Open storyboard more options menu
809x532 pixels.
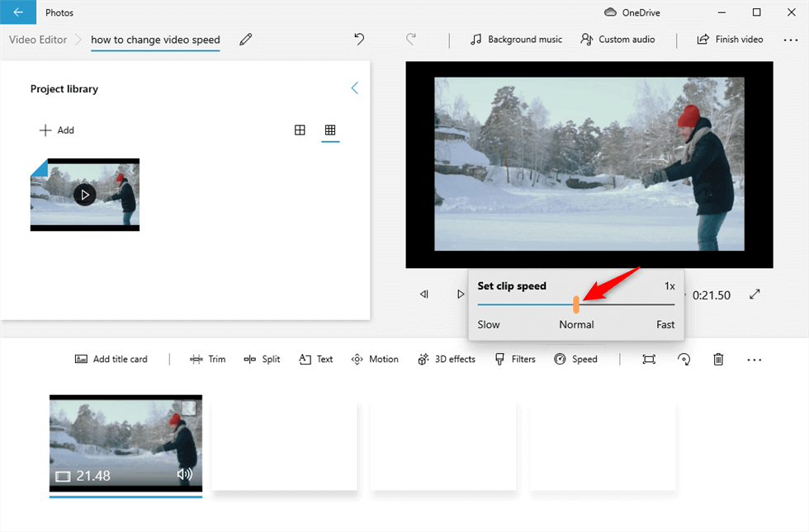(x=754, y=360)
